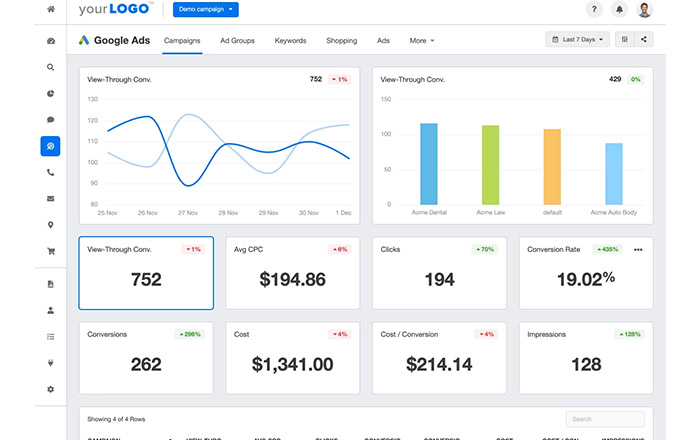Open the dashboard gauge icon
This screenshot has width=700, height=440.
51,41
